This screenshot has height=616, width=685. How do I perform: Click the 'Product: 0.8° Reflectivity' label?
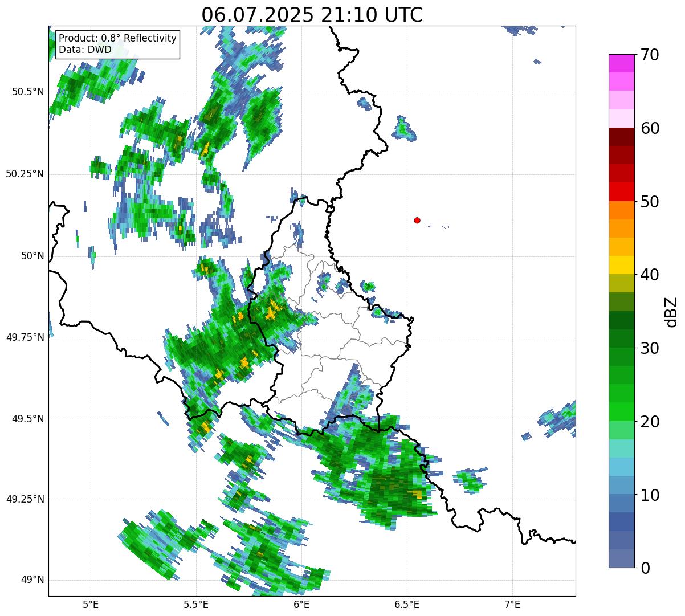coord(118,38)
